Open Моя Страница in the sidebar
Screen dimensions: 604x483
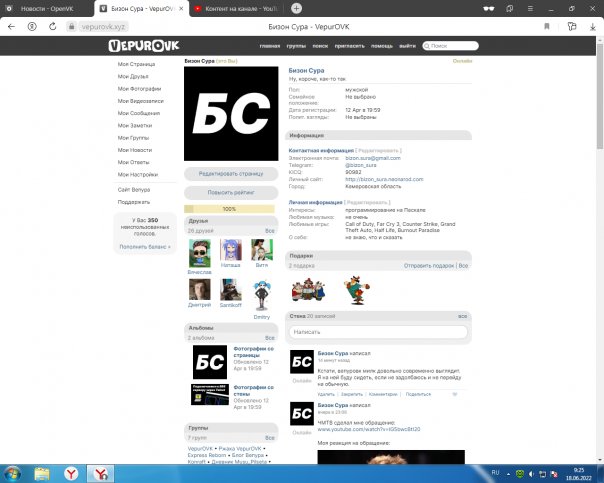pyautogui.click(x=136, y=64)
